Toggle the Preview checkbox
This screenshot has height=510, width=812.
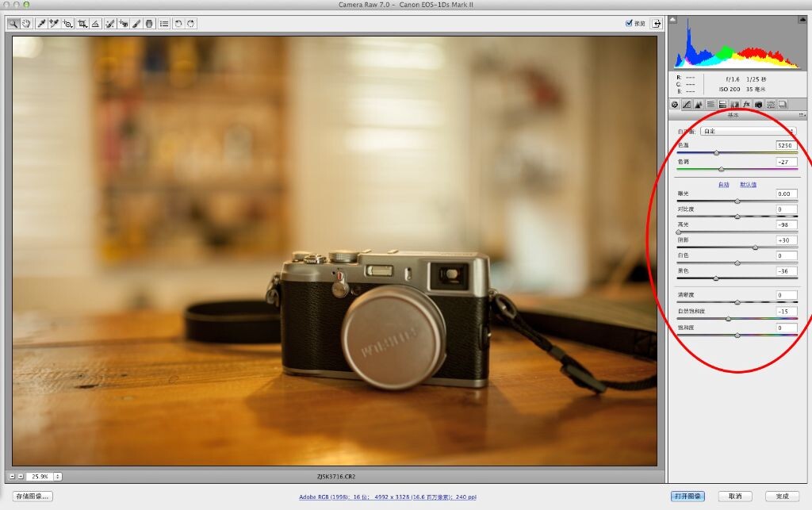coord(629,23)
